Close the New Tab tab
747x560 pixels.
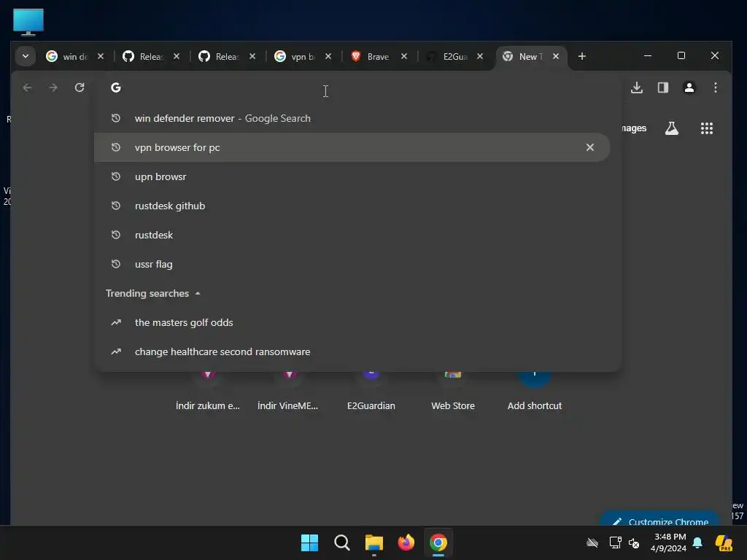(x=555, y=56)
